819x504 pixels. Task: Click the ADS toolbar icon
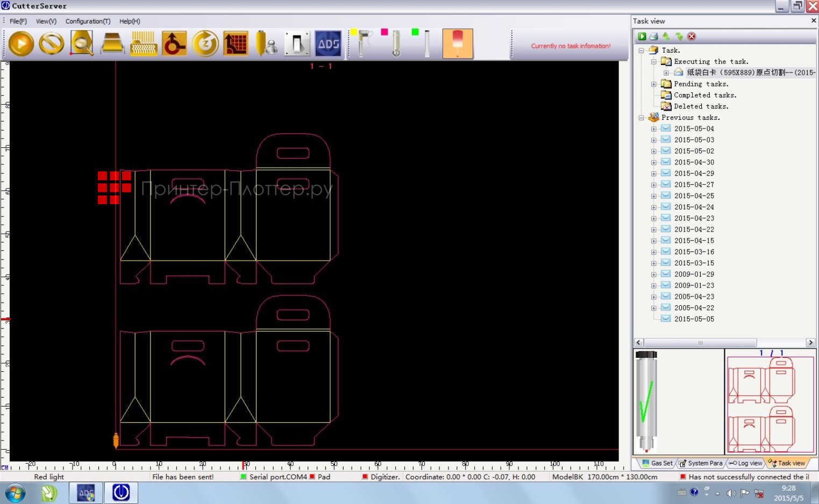(x=328, y=43)
